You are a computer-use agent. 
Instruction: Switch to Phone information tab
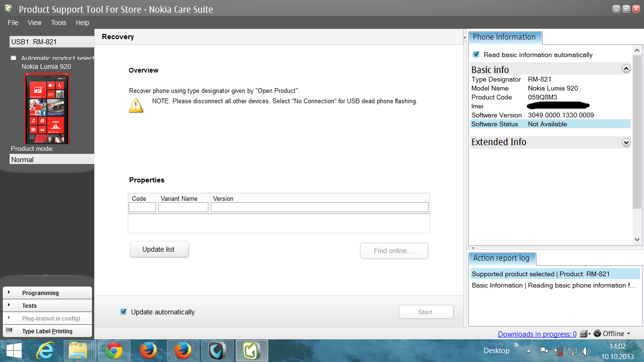504,37
